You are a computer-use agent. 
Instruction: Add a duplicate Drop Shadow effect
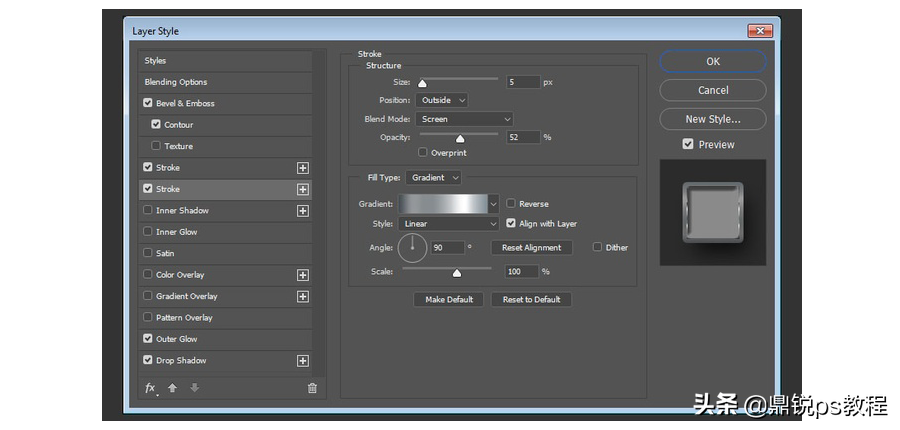coord(302,361)
